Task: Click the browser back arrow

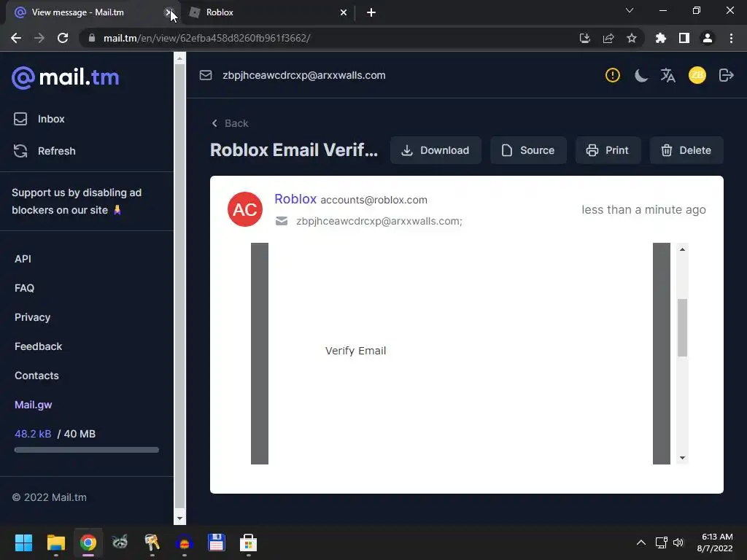Action: [16, 38]
